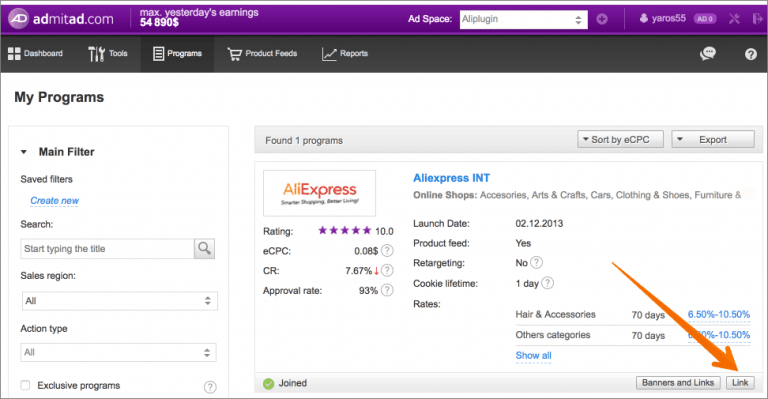Open the Export dropdown
768x399 pixels.
713,140
